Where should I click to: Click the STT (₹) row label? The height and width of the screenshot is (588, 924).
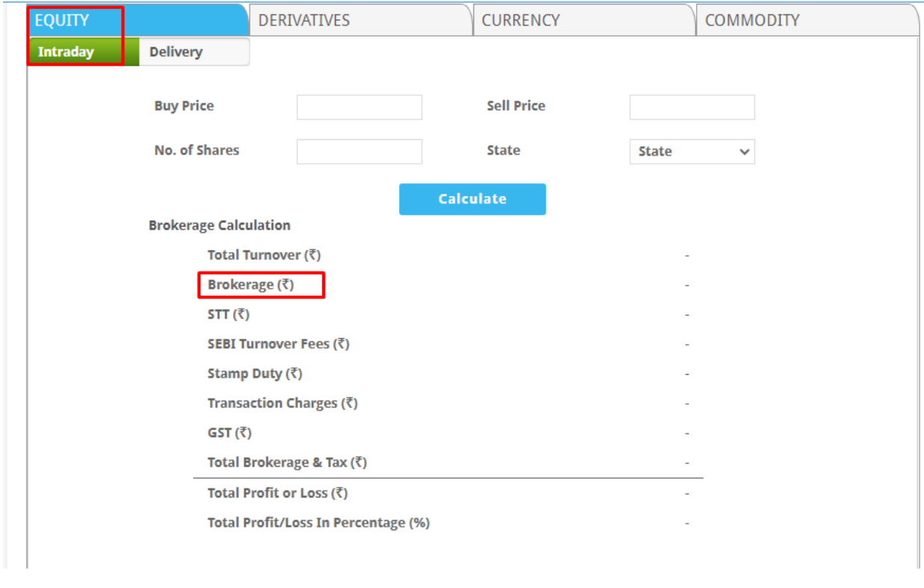pyautogui.click(x=228, y=314)
